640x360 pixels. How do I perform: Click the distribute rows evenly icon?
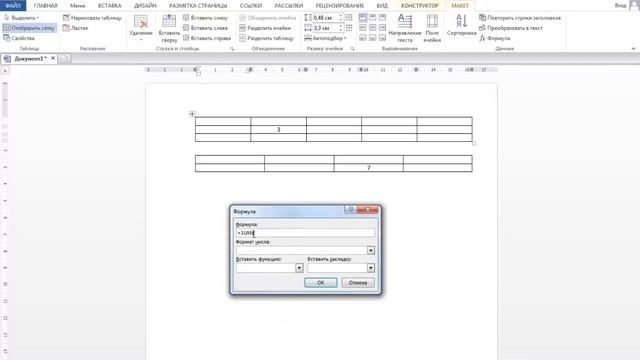tap(349, 18)
